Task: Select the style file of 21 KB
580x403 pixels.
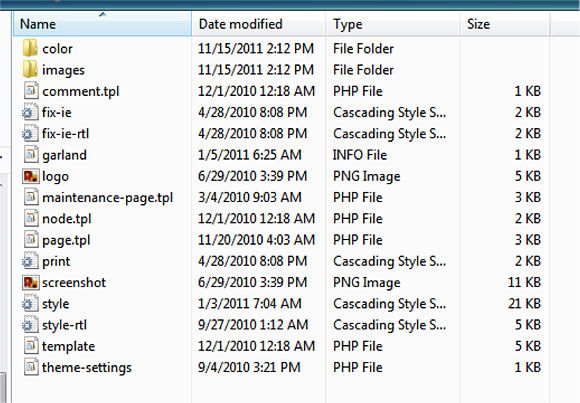Action: (55, 304)
